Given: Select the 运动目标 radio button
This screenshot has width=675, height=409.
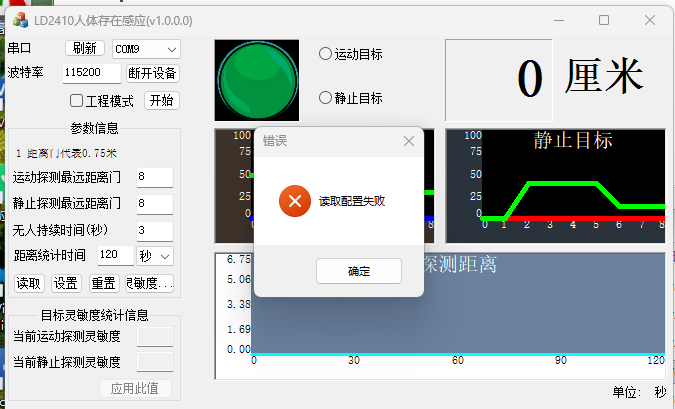Looking at the screenshot, I should [x=325, y=54].
